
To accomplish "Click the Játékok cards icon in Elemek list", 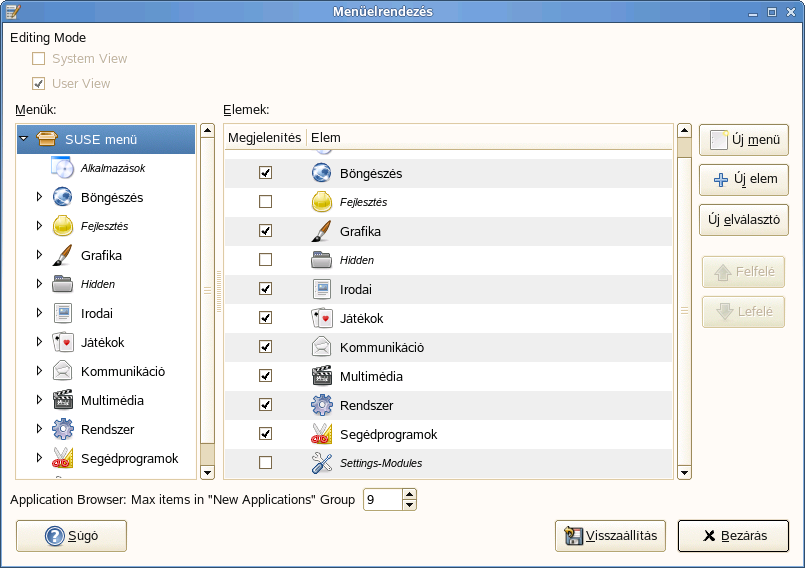I will [x=321, y=318].
